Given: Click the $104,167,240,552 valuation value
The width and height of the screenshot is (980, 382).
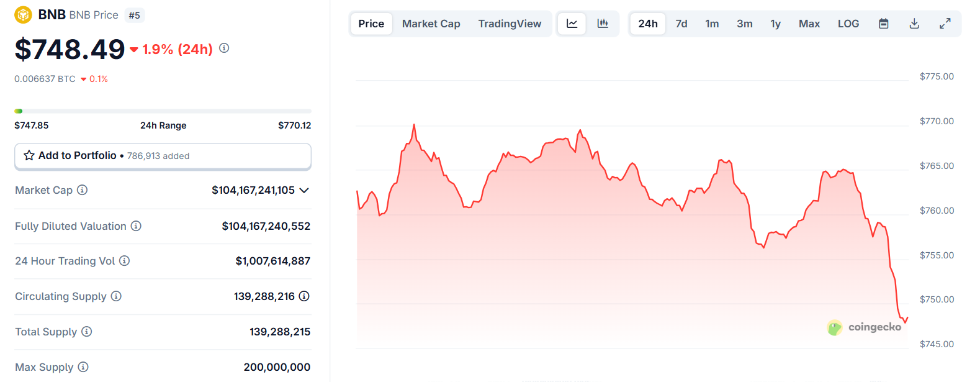Looking at the screenshot, I should 266,226.
